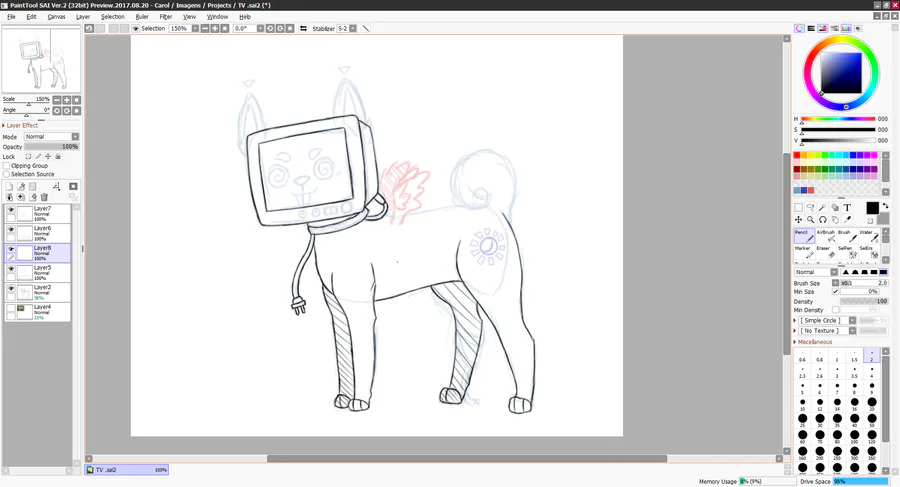The image size is (900, 487).
Task: Open the Filter menu
Action: (x=166, y=17)
